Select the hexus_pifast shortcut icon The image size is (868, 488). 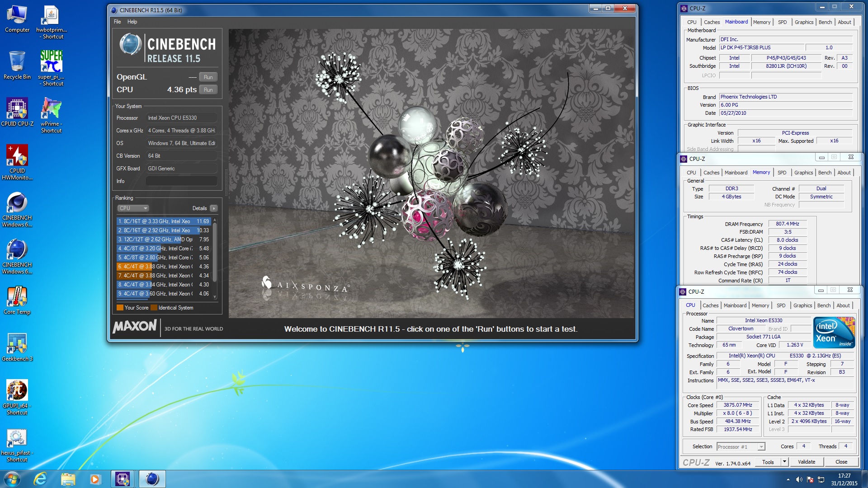[17, 445]
